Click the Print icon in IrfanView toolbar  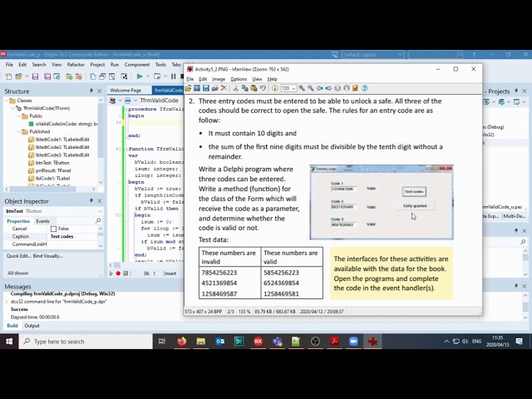pos(214,88)
